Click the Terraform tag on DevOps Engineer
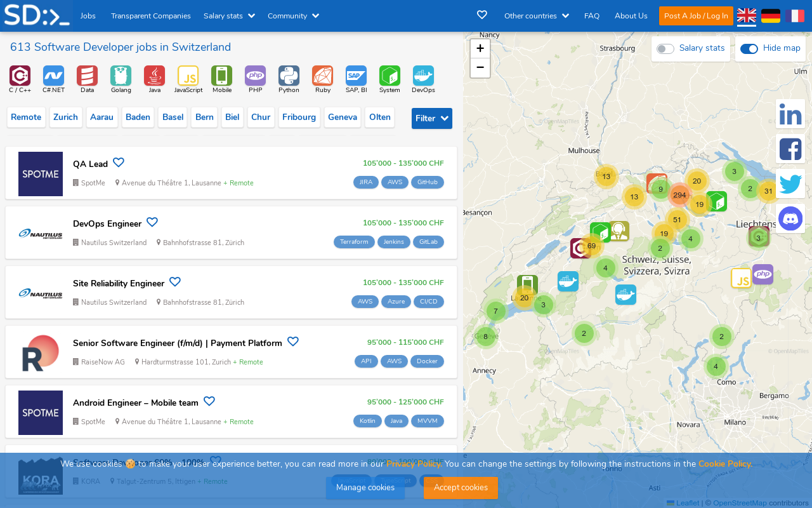This screenshot has width=812, height=508. 354,242
